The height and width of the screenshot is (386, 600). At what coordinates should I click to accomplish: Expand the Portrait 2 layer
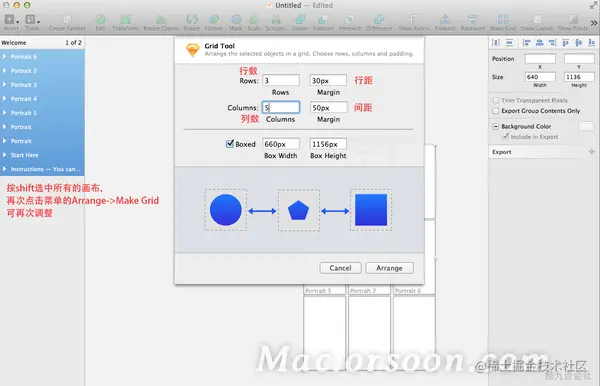(5, 71)
